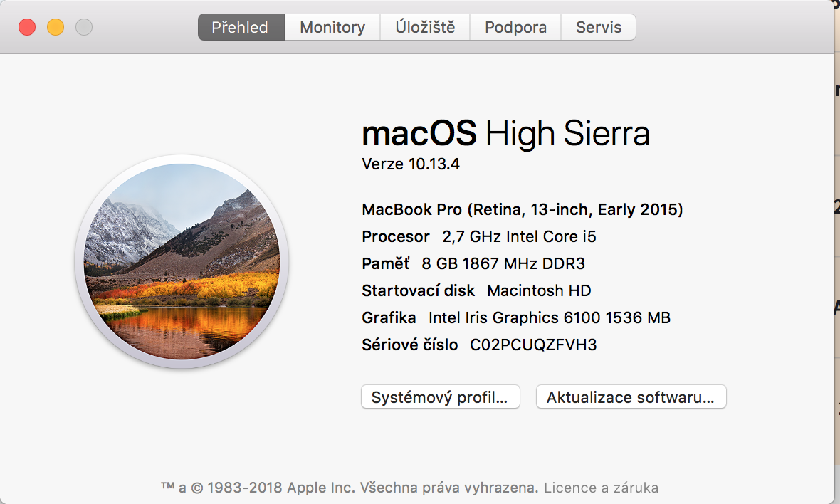840x504 pixels.
Task: Click the serial number C02PCUQZFVH3
Action: pyautogui.click(x=533, y=345)
